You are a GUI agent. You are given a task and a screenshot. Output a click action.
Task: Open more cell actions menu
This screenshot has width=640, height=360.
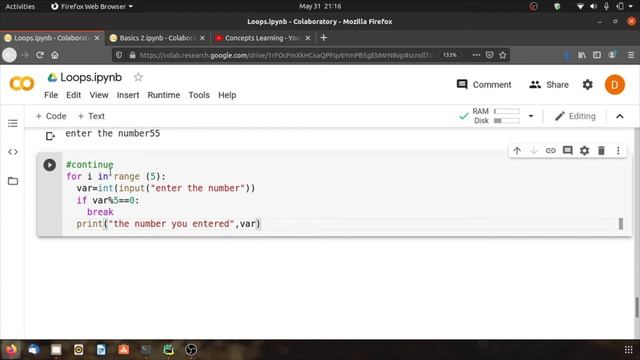point(618,151)
